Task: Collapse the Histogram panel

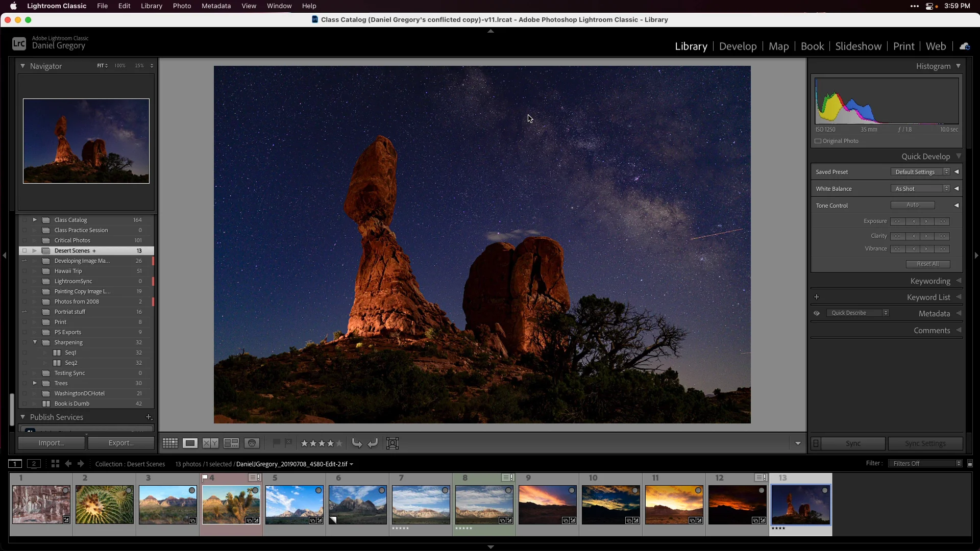Action: [x=958, y=66]
